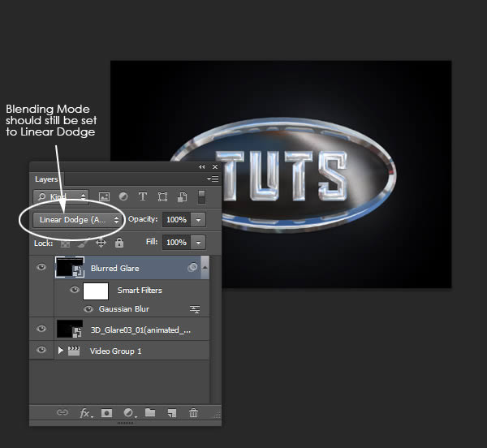Lock all padlock icon

click(x=119, y=243)
